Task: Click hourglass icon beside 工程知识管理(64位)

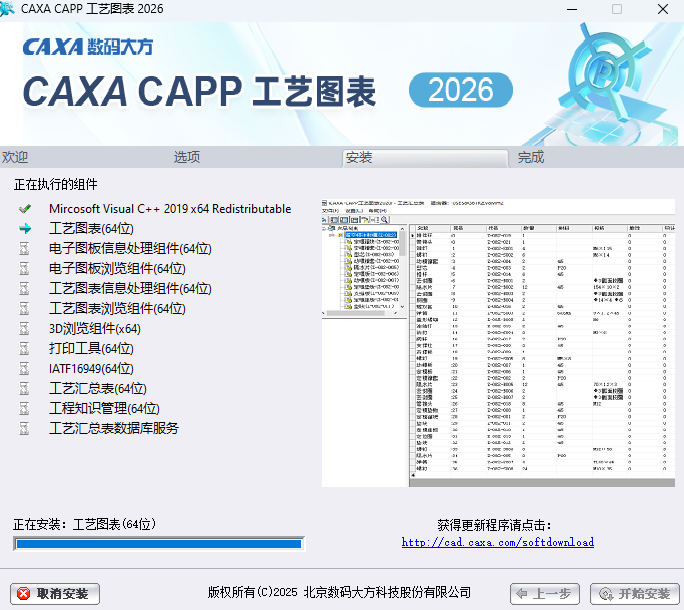Action: (x=24, y=408)
